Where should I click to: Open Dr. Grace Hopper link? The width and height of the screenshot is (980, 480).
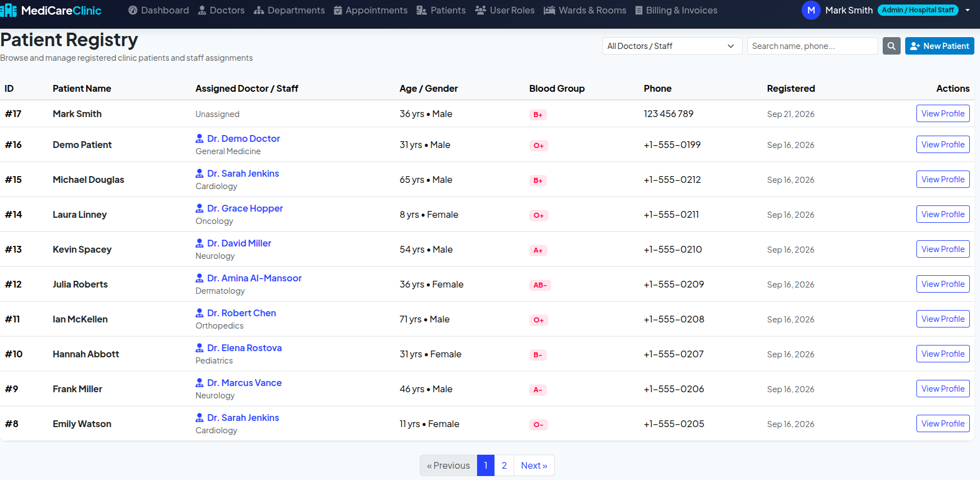pyautogui.click(x=245, y=208)
